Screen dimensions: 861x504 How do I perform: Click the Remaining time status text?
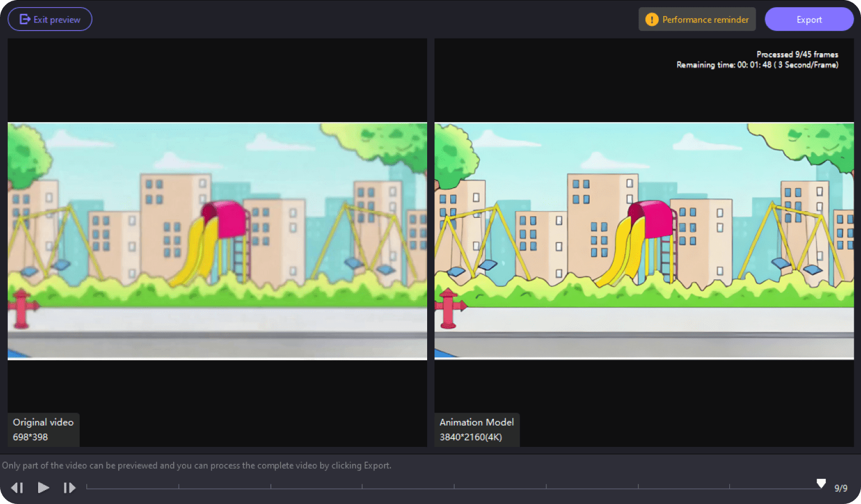757,65
